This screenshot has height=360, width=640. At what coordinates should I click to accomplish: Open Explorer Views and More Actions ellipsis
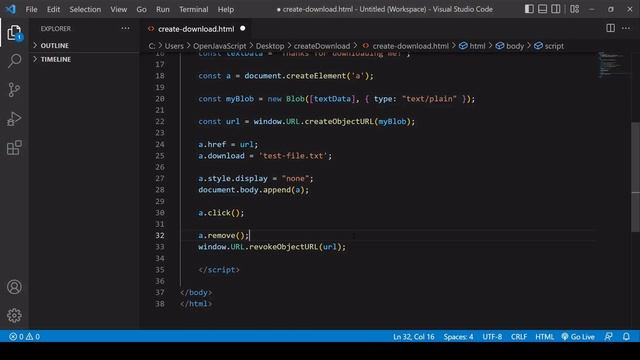[126, 28]
